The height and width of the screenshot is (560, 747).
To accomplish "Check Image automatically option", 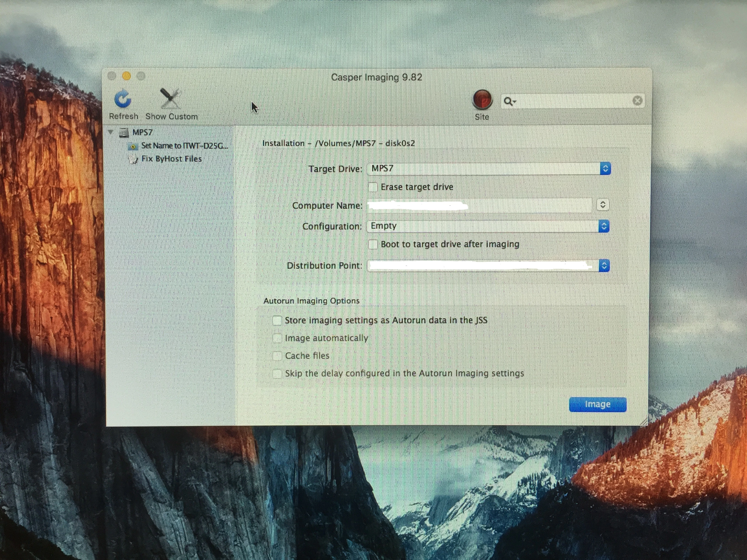I will point(277,338).
